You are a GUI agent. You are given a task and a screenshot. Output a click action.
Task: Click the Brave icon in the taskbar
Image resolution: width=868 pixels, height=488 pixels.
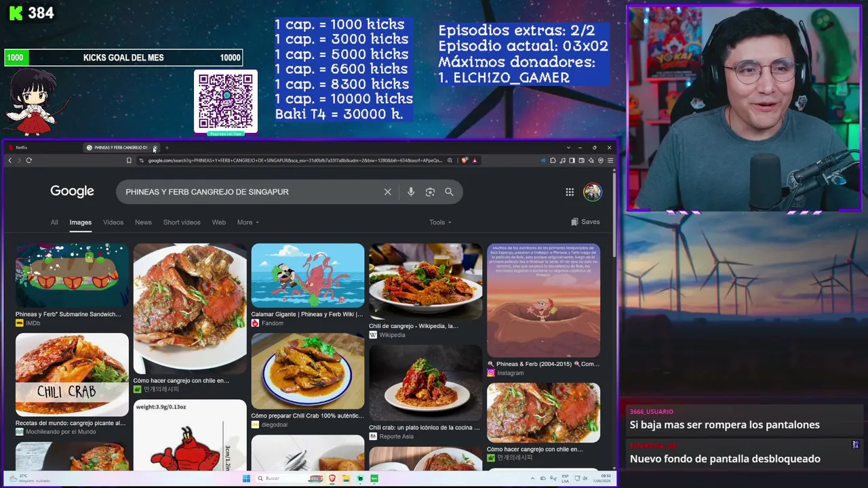click(332, 479)
